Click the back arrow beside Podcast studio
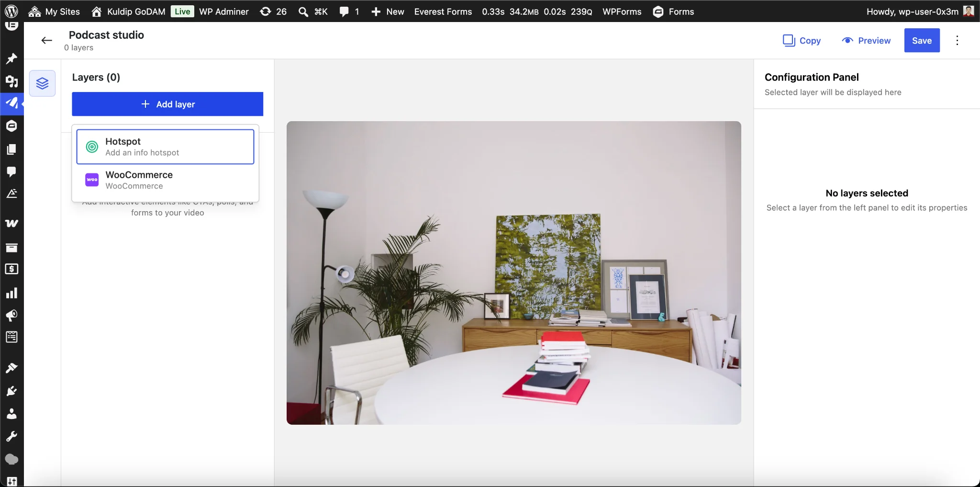The image size is (980, 487). pos(46,41)
